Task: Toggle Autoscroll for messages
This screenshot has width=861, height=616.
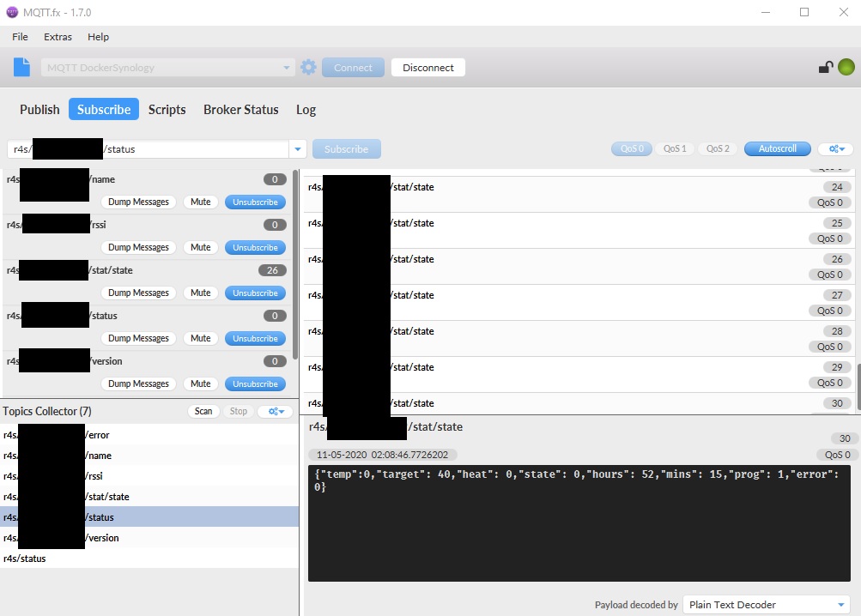Action: (777, 149)
